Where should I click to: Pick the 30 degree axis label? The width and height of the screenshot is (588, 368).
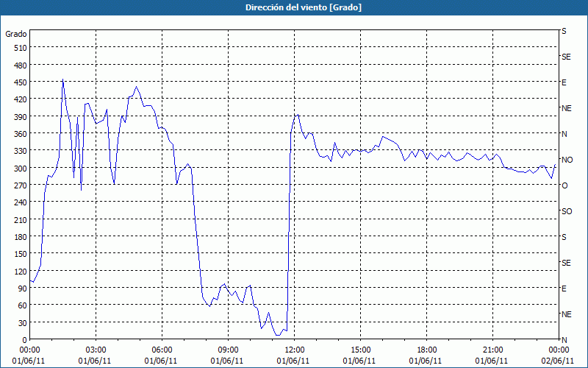23,323
